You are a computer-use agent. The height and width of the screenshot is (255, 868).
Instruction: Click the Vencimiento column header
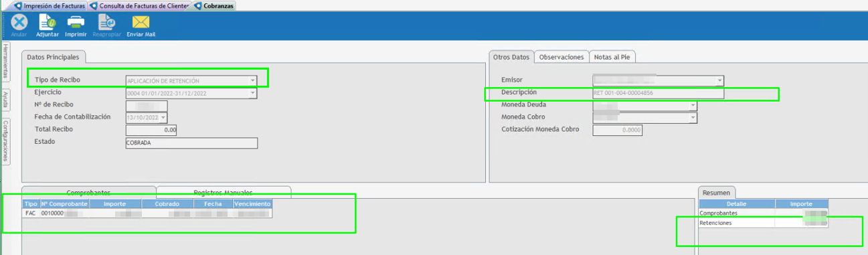pyautogui.click(x=252, y=203)
